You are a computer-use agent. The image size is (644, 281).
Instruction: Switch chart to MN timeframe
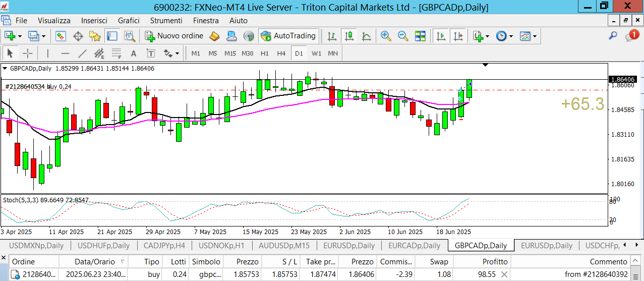pyautogui.click(x=333, y=53)
